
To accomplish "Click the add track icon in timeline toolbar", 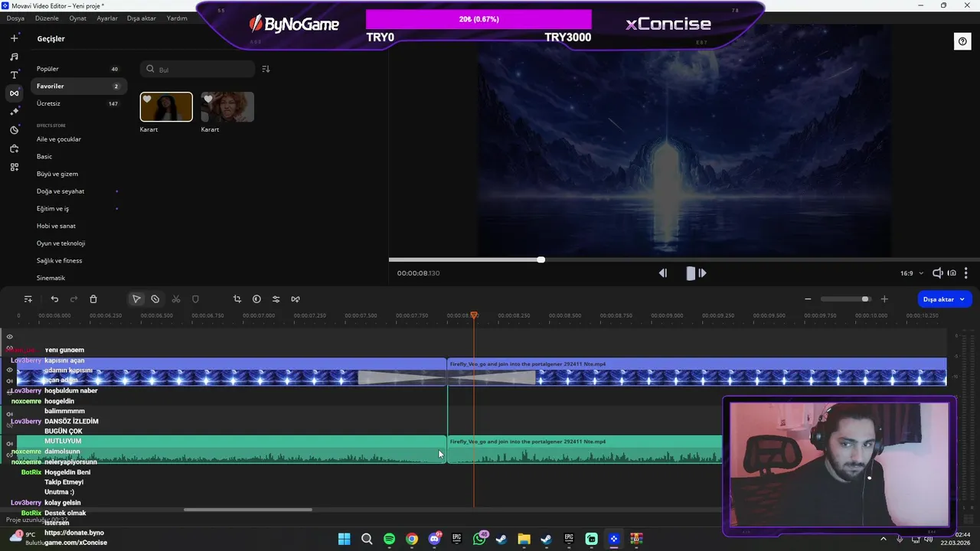I will pyautogui.click(x=28, y=299).
